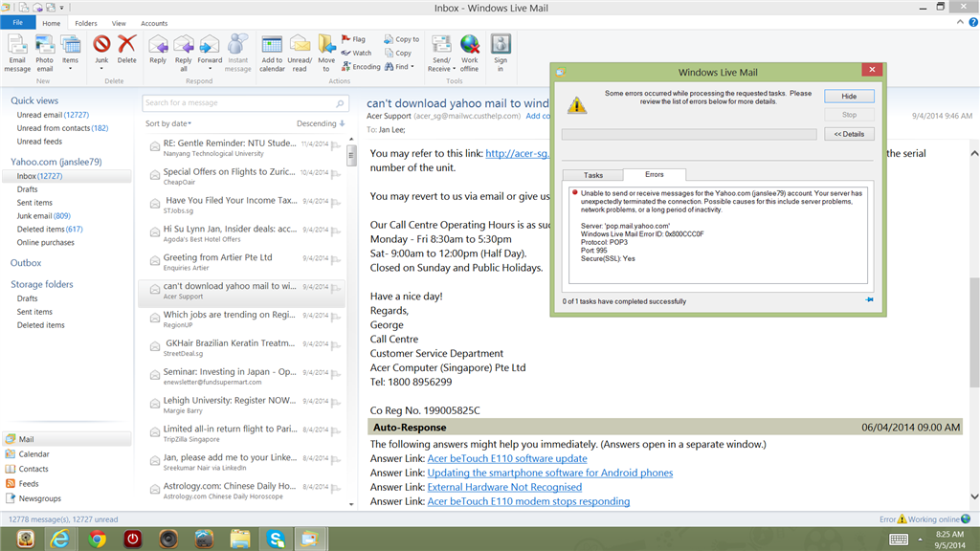The width and height of the screenshot is (980, 551).
Task: Click Reply all in ribbon
Action: pyautogui.click(x=183, y=54)
